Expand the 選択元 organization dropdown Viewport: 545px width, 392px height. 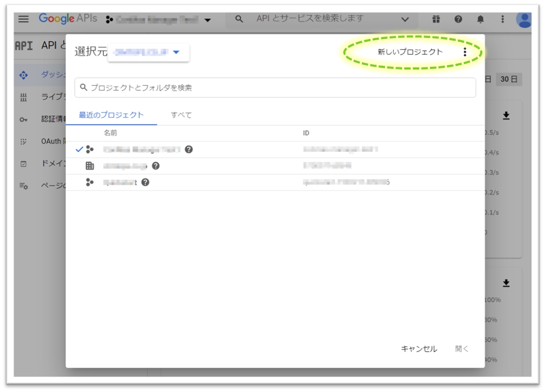pos(148,52)
